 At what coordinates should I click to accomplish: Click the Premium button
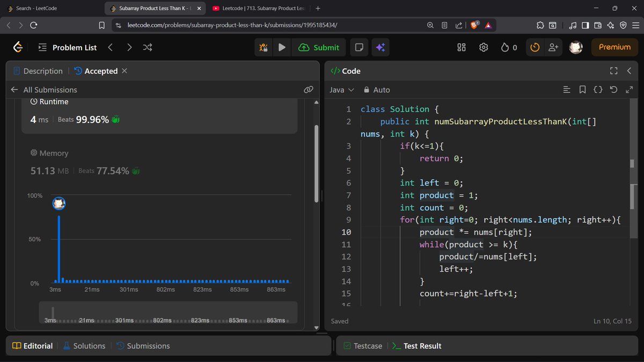pyautogui.click(x=614, y=47)
